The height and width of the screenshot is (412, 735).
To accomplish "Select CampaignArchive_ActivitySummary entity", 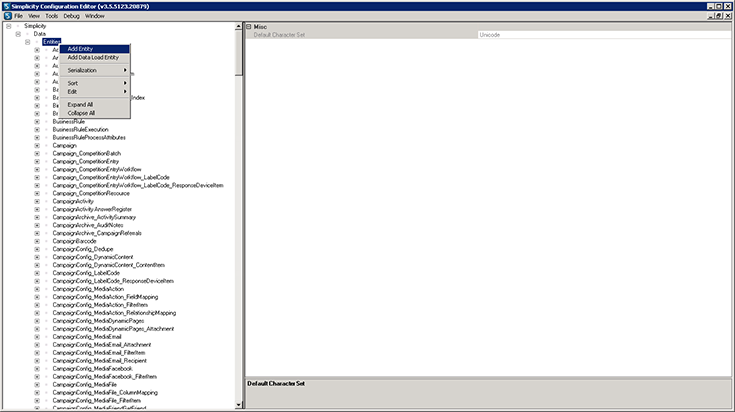I will (x=94, y=217).
